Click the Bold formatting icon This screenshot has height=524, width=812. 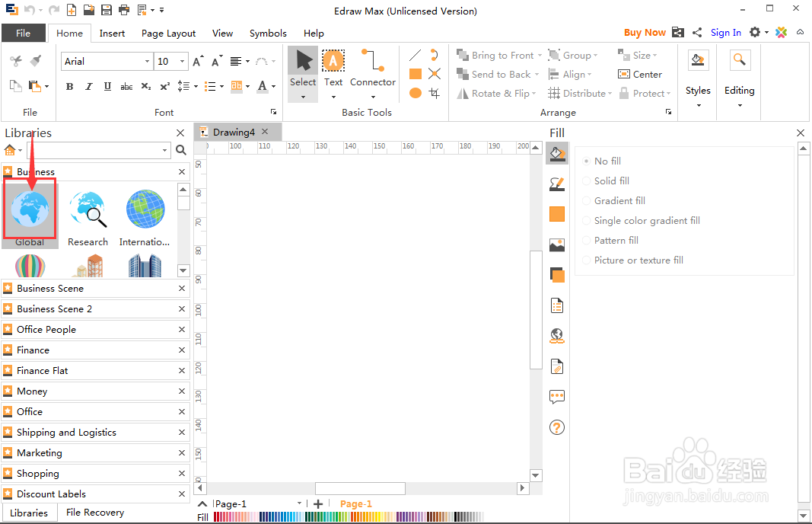pos(69,87)
